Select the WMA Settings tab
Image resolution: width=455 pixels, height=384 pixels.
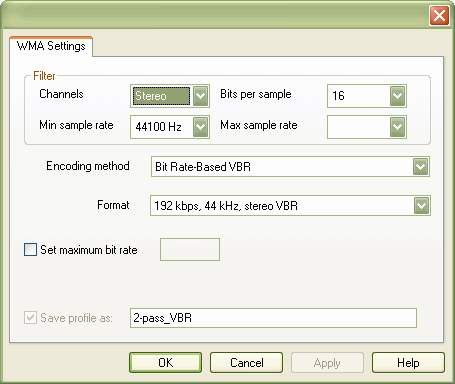coord(51,46)
